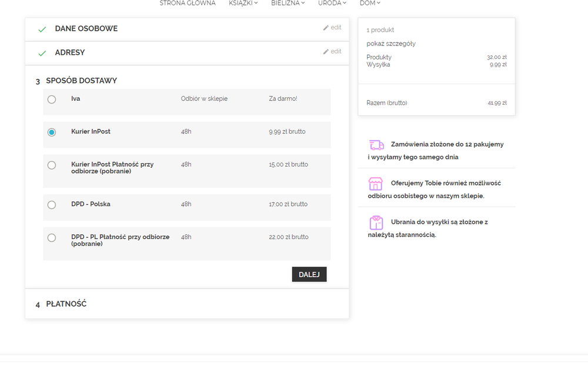Click the Za darmo! price text
The width and height of the screenshot is (588, 365).
point(283,99)
